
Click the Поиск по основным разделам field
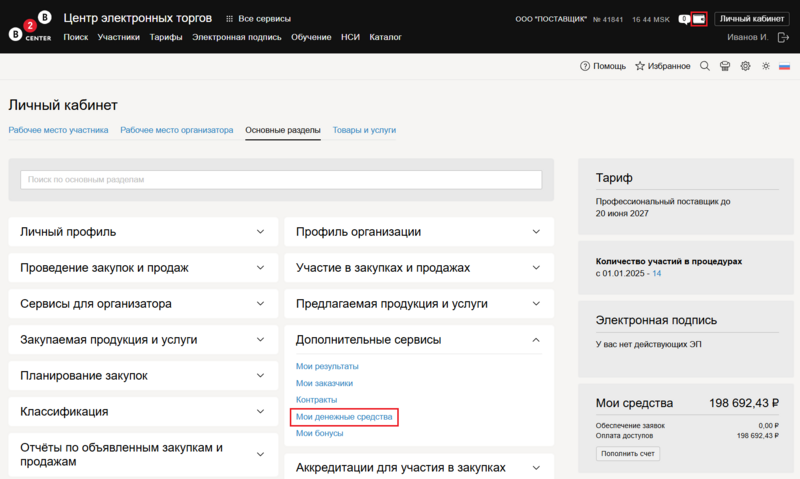pyautogui.click(x=281, y=179)
